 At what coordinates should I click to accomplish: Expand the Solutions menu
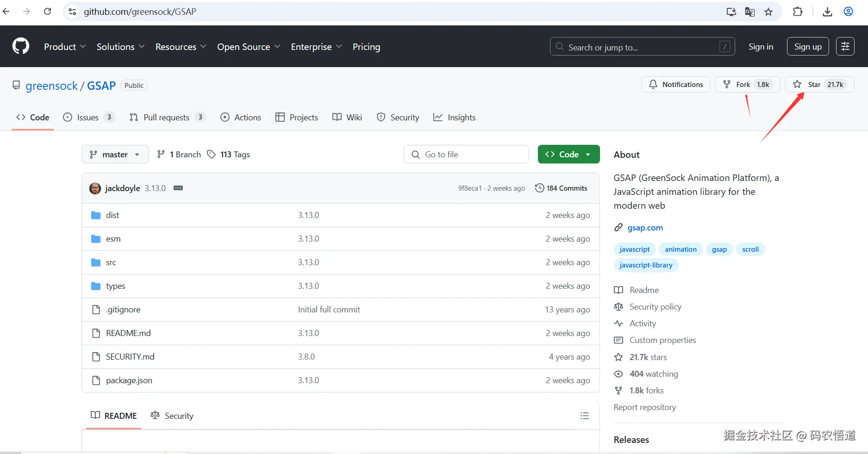120,47
